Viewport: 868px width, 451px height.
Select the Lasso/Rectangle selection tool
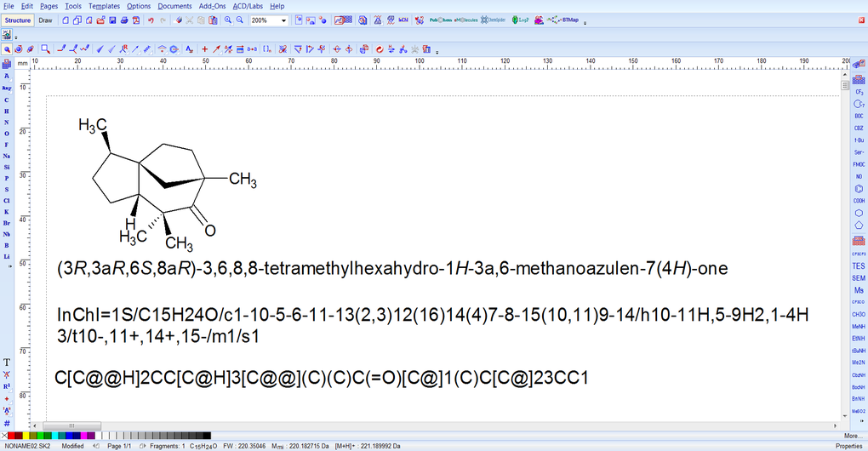[x=45, y=49]
